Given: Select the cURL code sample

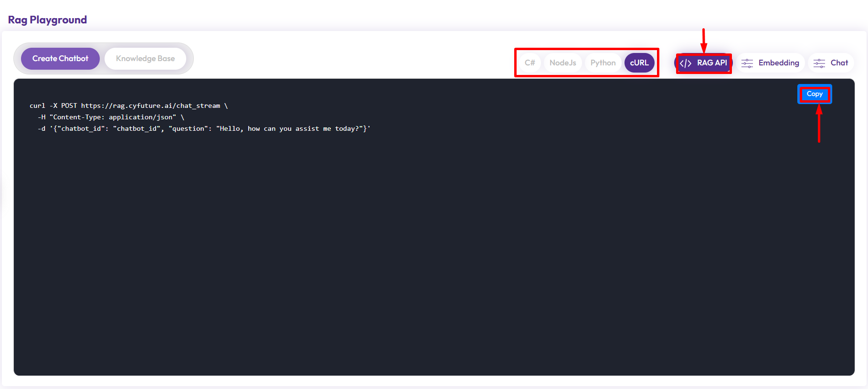Looking at the screenshot, I should 639,63.
